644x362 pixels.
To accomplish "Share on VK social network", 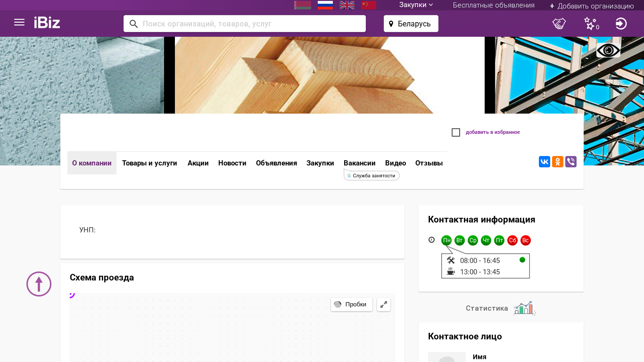I will point(545,162).
